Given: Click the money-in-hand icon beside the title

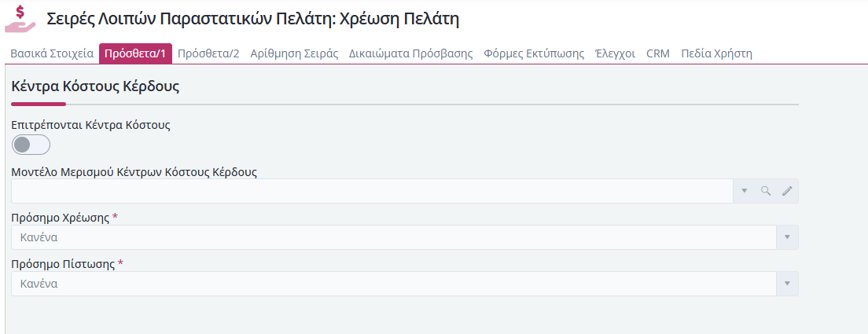Looking at the screenshot, I should 20,19.
